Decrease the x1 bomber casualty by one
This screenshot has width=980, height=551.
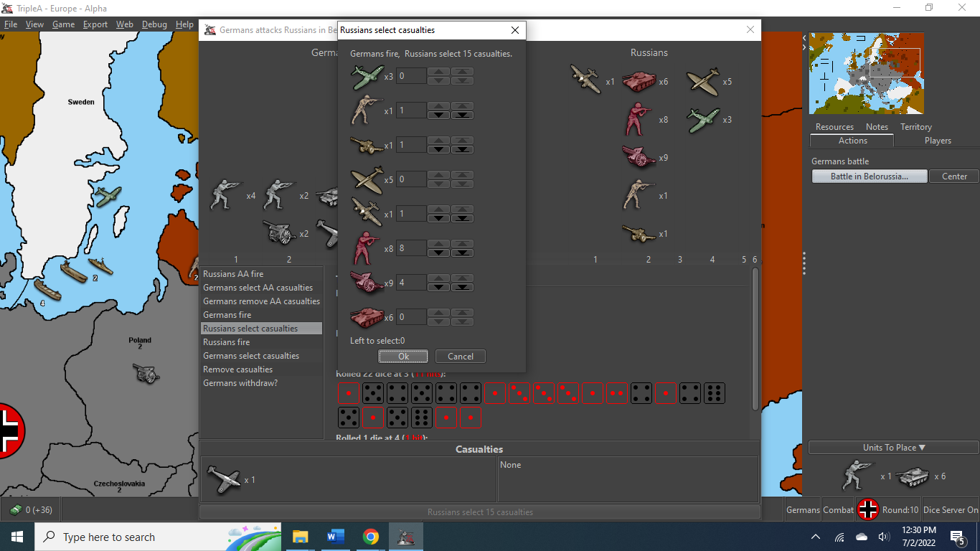(439, 218)
